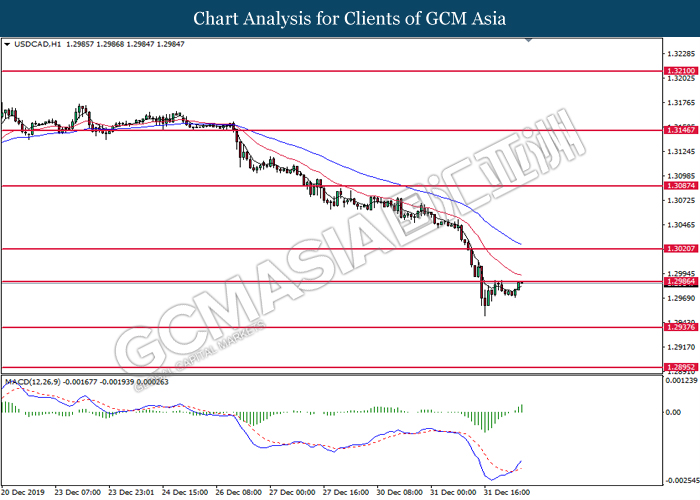
Task: Click the 31 Dec 00:00 time label
Action: (453, 492)
